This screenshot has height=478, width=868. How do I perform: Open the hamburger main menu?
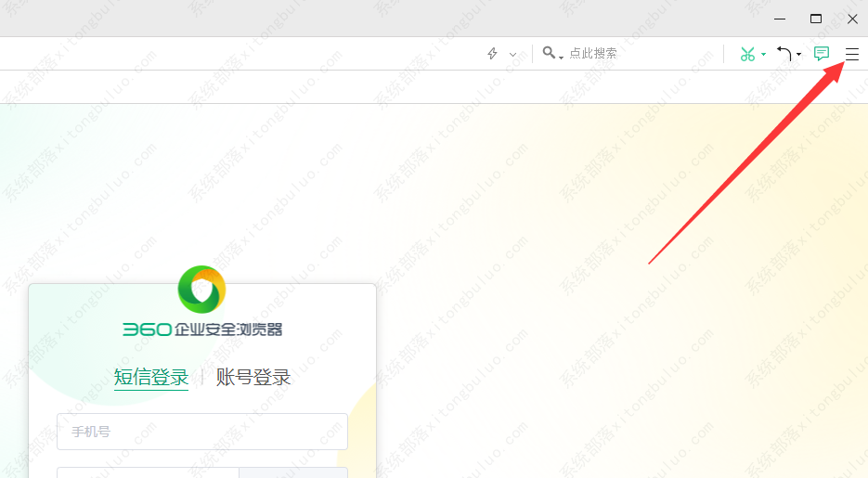pyautogui.click(x=851, y=54)
